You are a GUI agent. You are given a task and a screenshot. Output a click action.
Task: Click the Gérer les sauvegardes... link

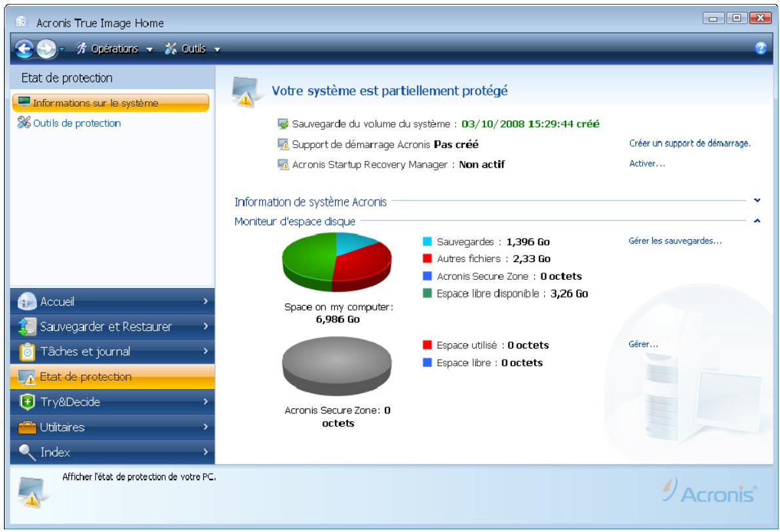coord(675,240)
